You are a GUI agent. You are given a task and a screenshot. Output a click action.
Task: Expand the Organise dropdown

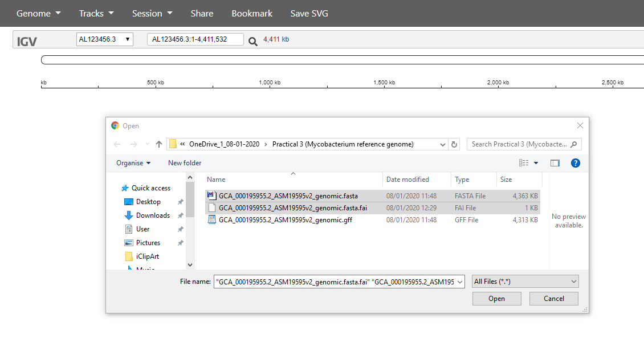coord(133,163)
